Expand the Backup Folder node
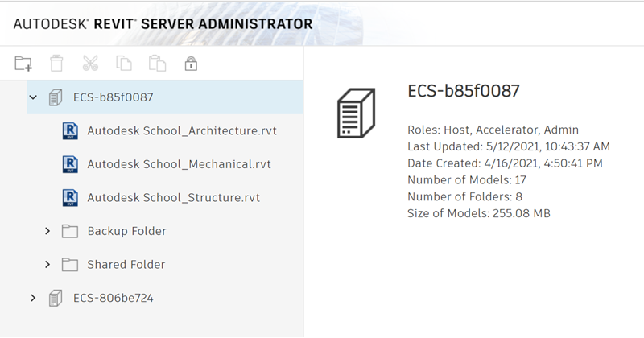Viewport: 644px width, 338px height. coord(47,231)
